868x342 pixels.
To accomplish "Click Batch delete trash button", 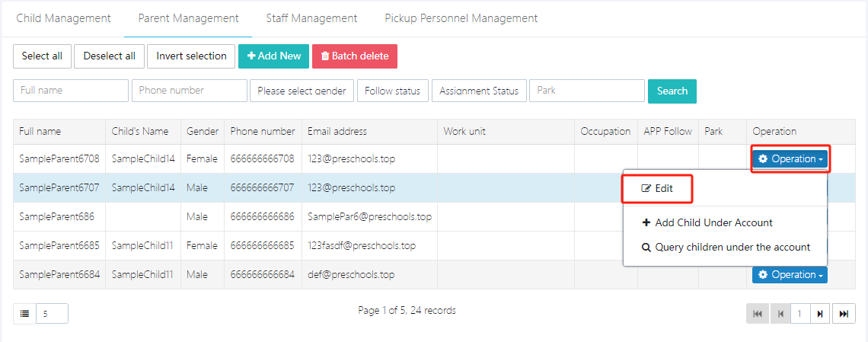I will click(x=354, y=56).
